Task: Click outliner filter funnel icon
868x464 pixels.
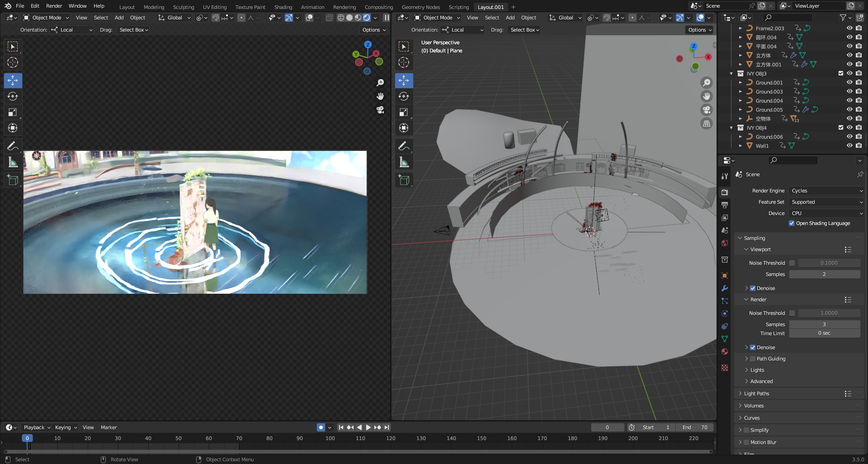Action: click(843, 18)
